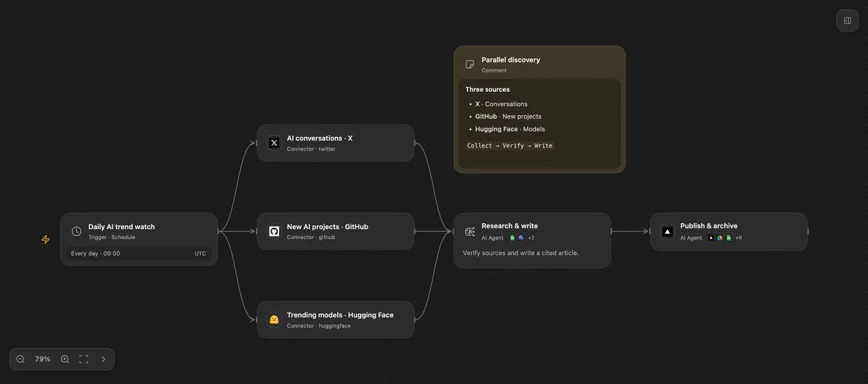Click the green Sheets icon in Publish & archive

point(728,238)
